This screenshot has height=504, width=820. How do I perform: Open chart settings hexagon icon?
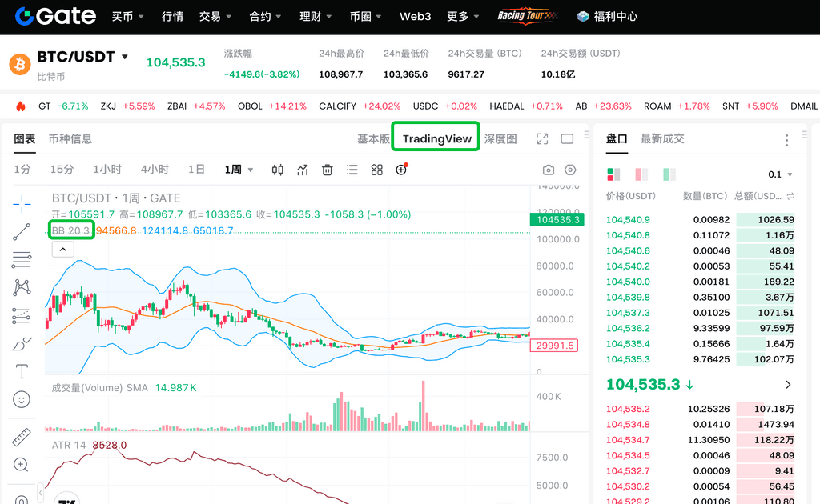click(x=570, y=170)
